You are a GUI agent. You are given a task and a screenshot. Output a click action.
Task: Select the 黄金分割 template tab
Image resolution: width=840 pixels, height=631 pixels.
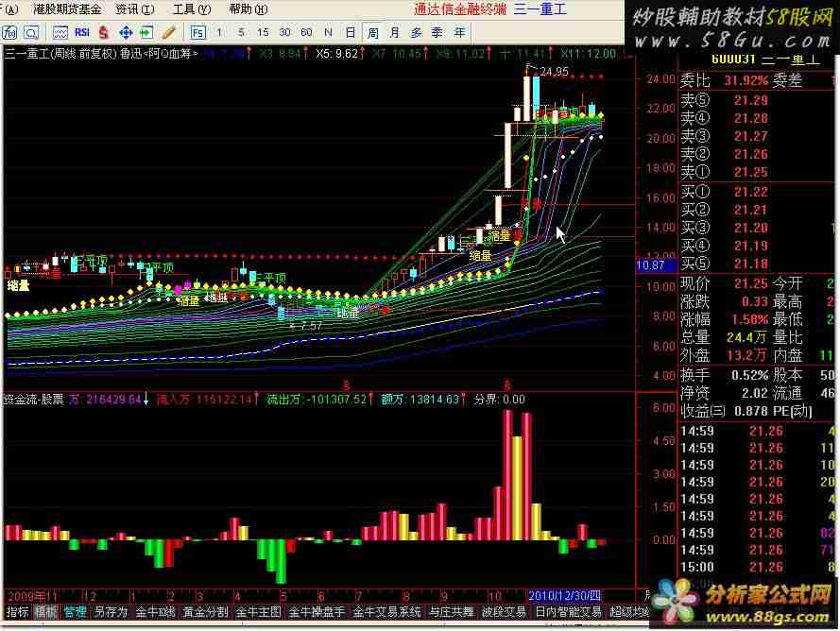point(205,612)
